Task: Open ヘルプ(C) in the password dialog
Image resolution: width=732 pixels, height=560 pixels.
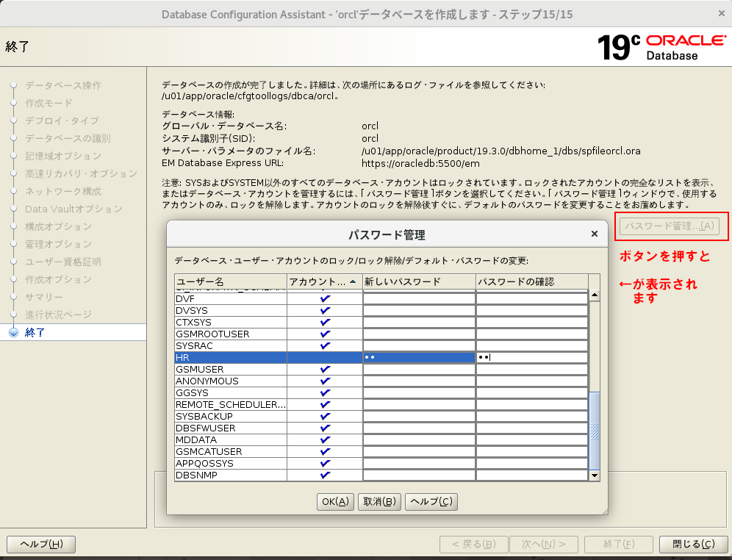Action: (431, 501)
